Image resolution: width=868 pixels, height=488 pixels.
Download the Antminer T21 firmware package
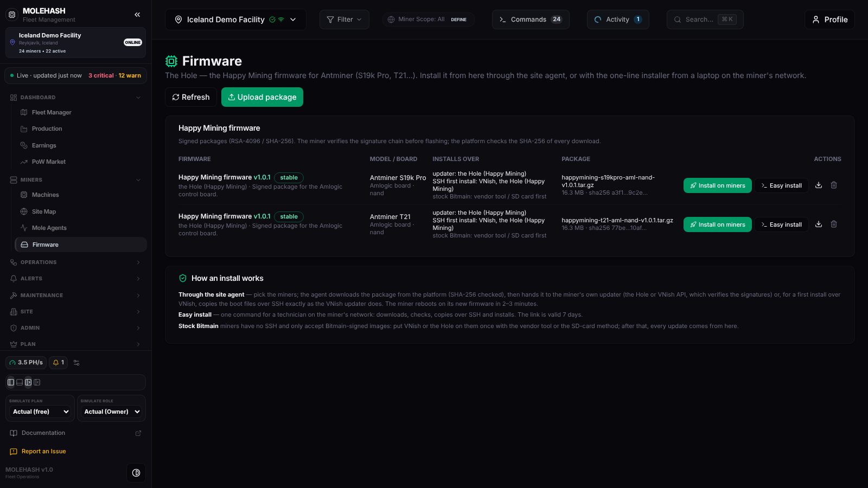(x=819, y=224)
